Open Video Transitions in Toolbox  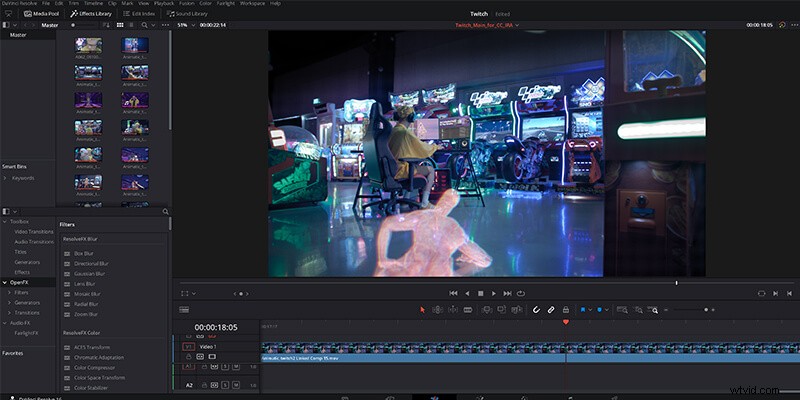point(34,232)
